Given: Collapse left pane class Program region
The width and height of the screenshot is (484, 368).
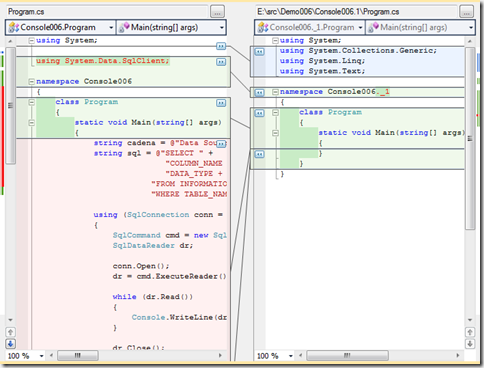Looking at the screenshot, I should click(x=31, y=102).
